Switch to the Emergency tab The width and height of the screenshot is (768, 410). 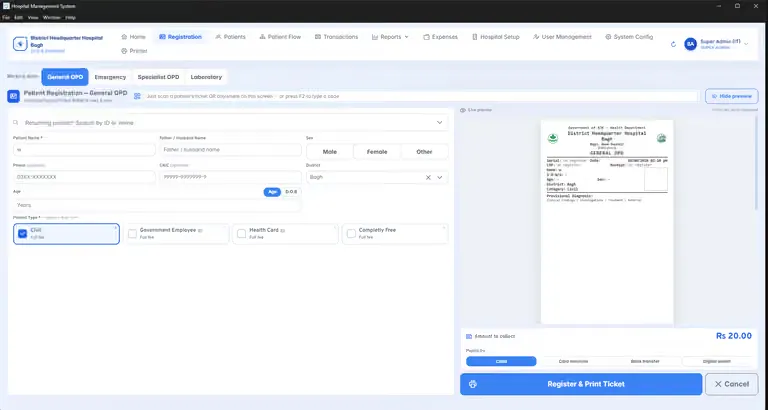110,77
